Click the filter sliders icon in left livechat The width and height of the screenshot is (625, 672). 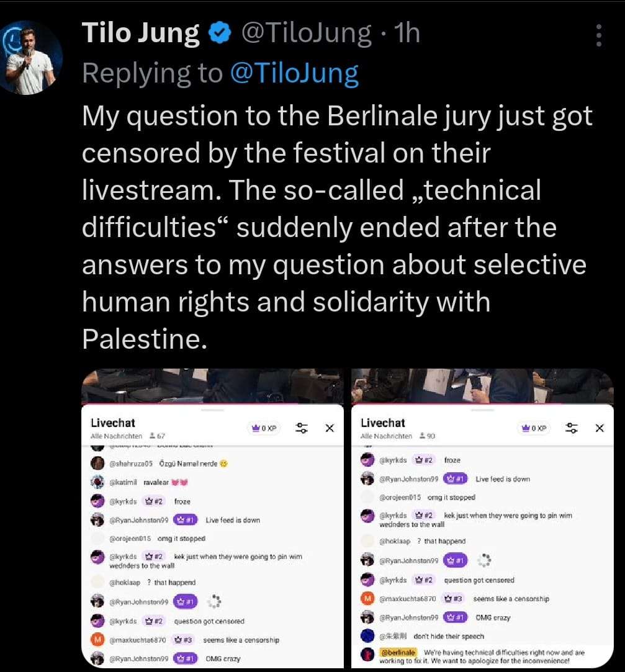coord(302,428)
